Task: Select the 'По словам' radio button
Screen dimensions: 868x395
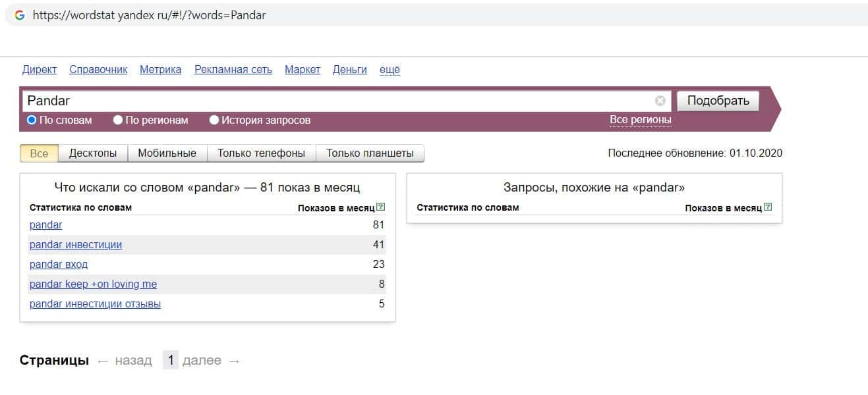Action: pyautogui.click(x=32, y=120)
